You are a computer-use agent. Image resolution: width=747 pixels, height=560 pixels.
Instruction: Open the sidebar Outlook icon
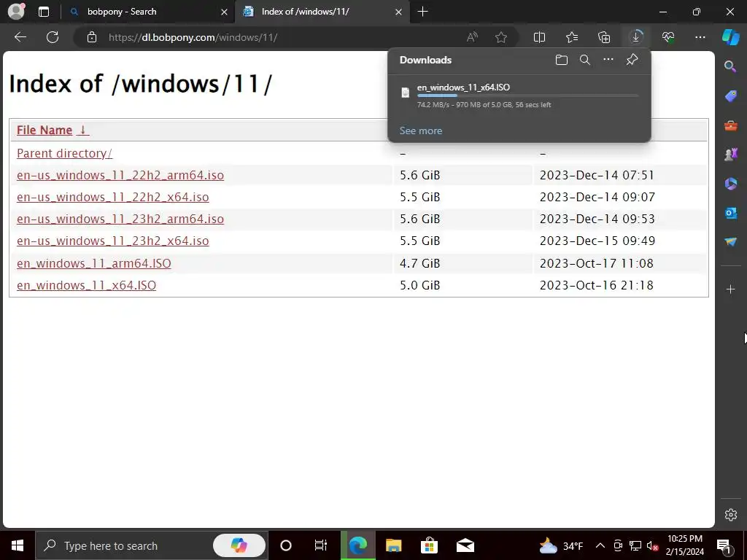tap(731, 213)
